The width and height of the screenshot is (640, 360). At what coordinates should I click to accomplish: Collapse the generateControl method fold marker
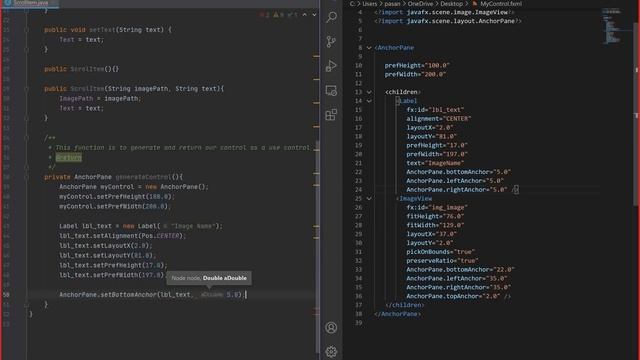(27, 177)
